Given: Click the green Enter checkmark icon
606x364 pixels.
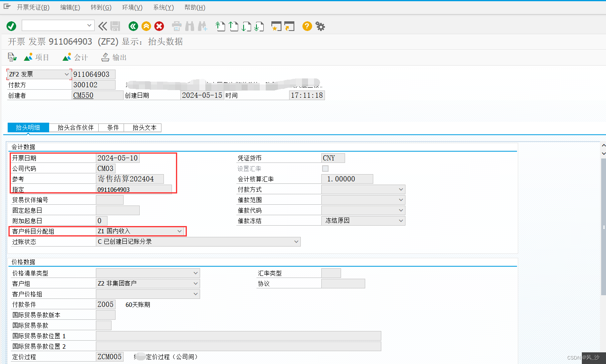Looking at the screenshot, I should [x=11, y=26].
